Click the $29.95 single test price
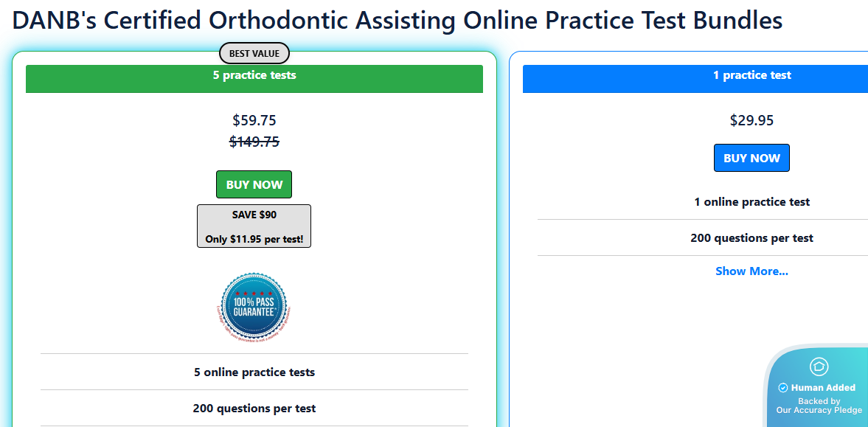The image size is (868, 427). click(751, 120)
